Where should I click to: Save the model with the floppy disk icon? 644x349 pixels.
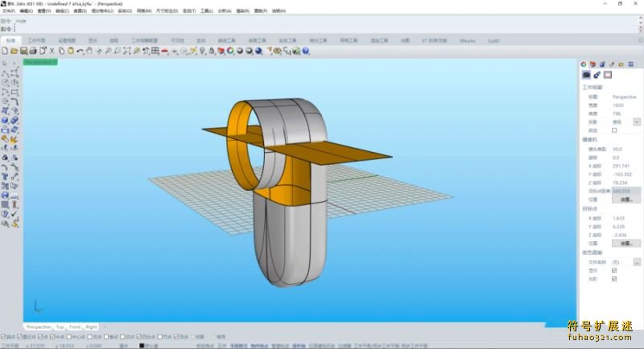click(x=23, y=51)
